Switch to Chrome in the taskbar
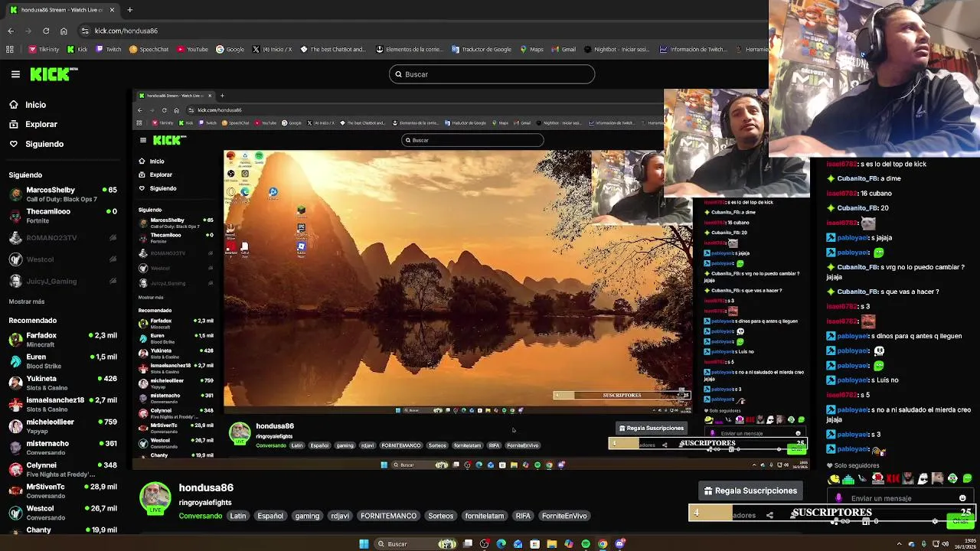This screenshot has height=551, width=980. [x=603, y=544]
